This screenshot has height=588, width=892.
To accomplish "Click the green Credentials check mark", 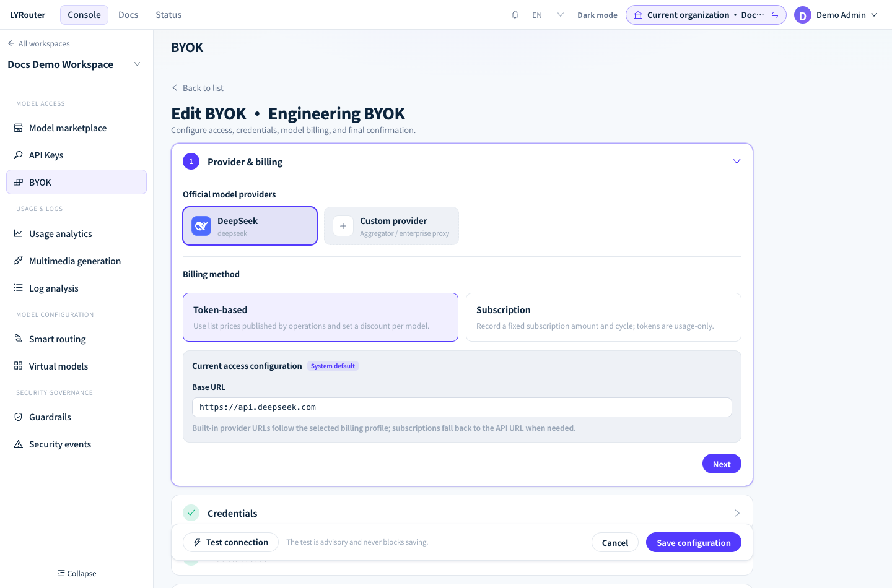I will click(x=191, y=513).
